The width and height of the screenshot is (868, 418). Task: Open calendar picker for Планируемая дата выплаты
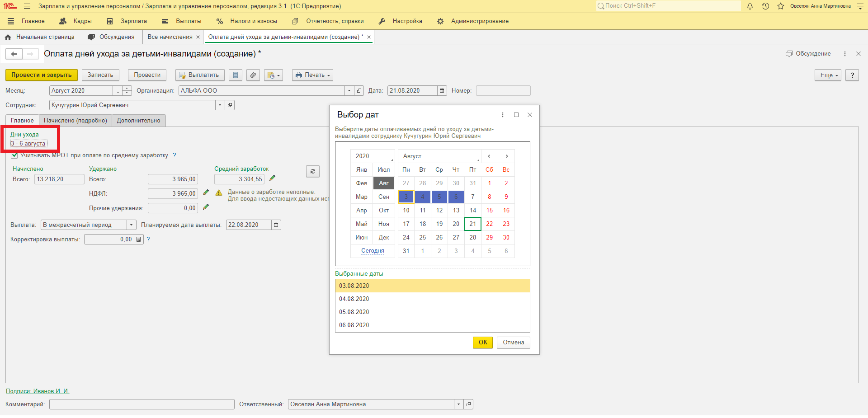(276, 225)
